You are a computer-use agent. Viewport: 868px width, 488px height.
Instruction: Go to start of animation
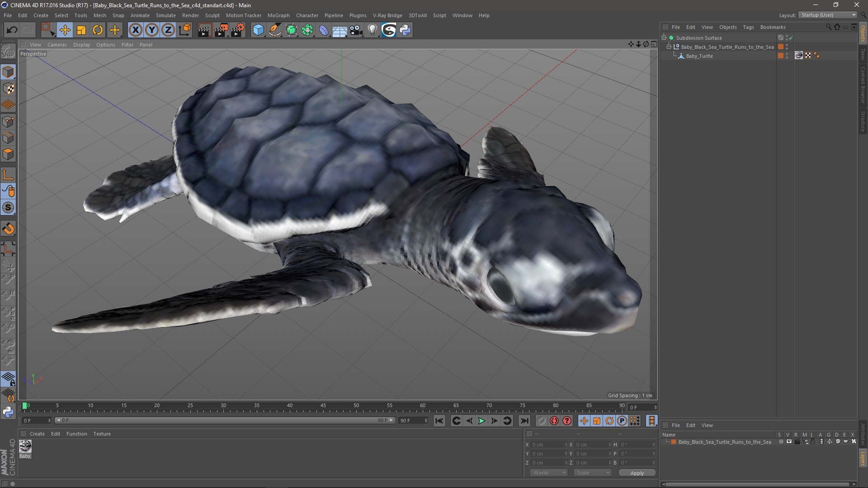click(x=439, y=421)
